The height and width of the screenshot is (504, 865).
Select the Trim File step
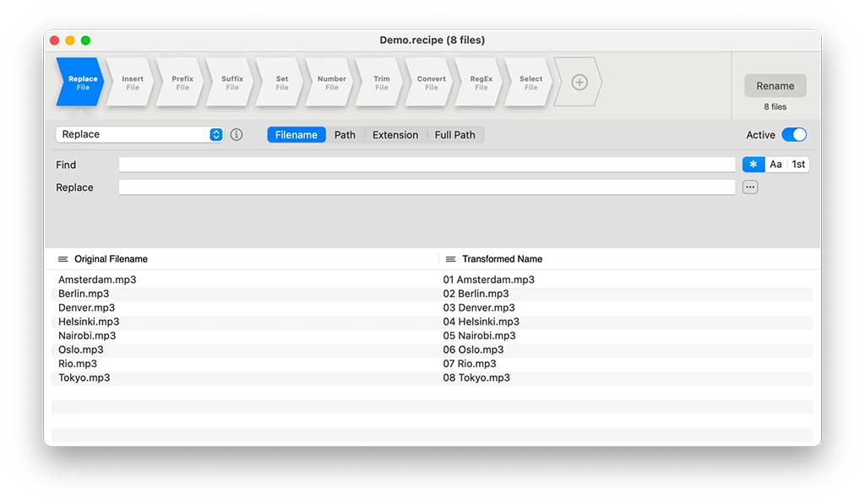381,83
